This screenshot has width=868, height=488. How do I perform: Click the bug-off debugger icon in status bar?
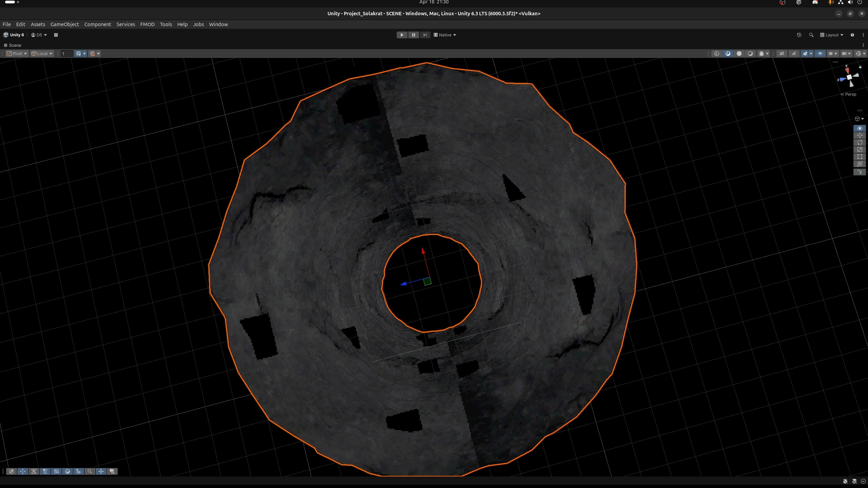[845, 481]
